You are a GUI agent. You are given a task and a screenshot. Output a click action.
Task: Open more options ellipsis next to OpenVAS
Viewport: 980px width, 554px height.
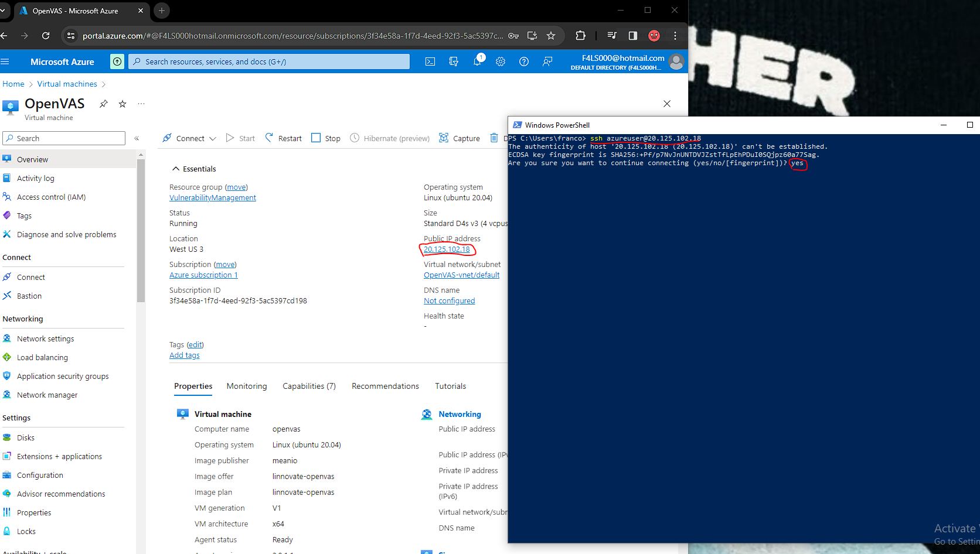pos(141,104)
